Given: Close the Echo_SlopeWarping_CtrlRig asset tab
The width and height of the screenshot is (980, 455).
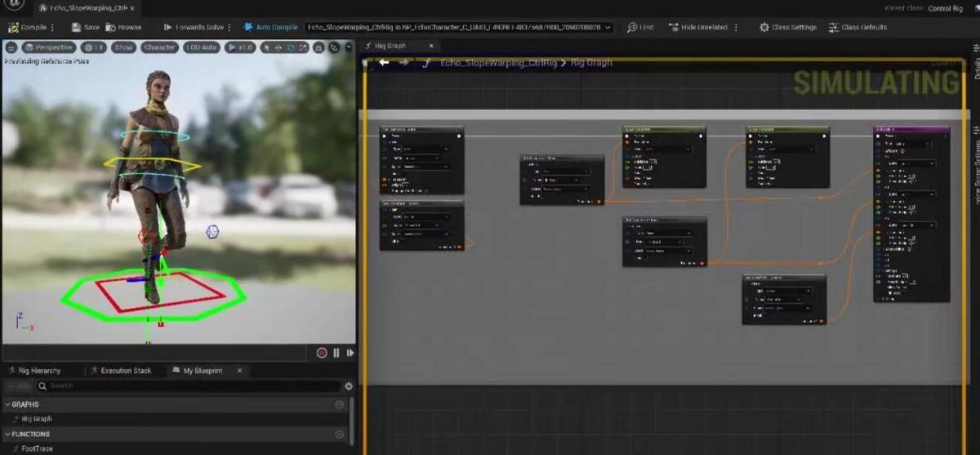Looking at the screenshot, I should (x=133, y=7).
